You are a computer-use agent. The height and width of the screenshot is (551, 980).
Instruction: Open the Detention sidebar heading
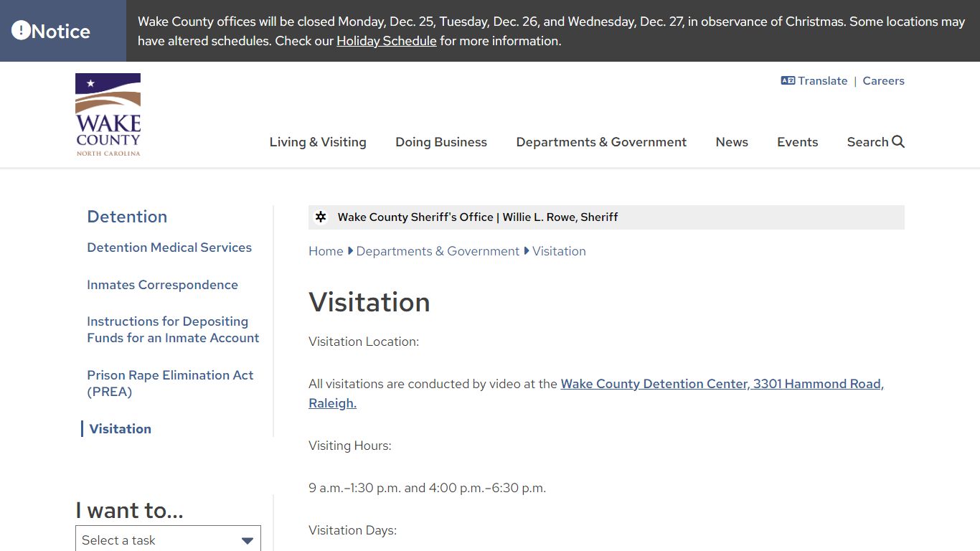coord(127,217)
